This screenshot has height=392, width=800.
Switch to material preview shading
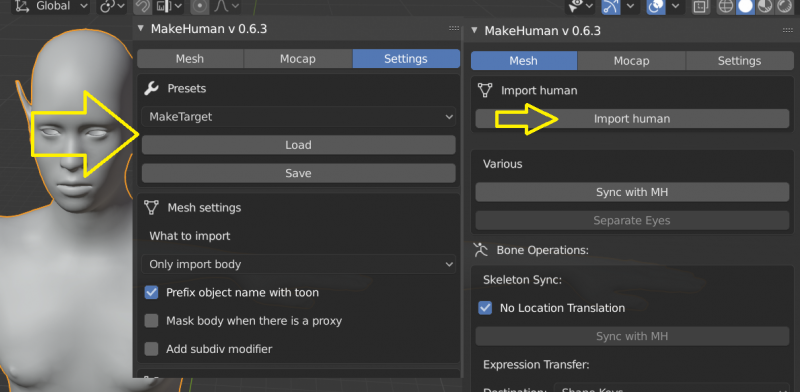coord(764,7)
